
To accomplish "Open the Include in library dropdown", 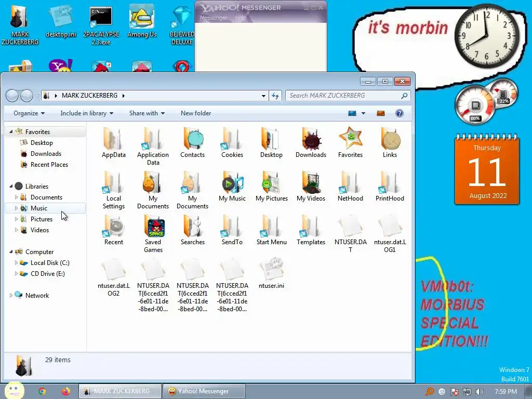I will coord(87,113).
